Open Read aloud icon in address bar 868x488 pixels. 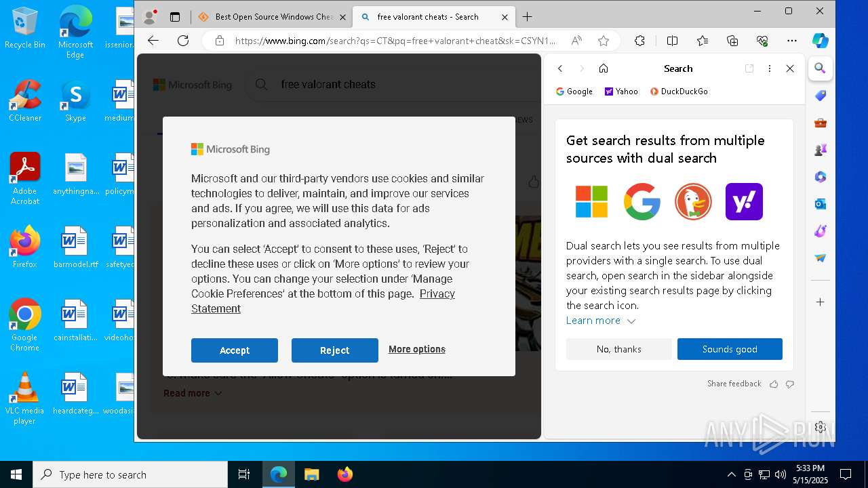coord(576,41)
